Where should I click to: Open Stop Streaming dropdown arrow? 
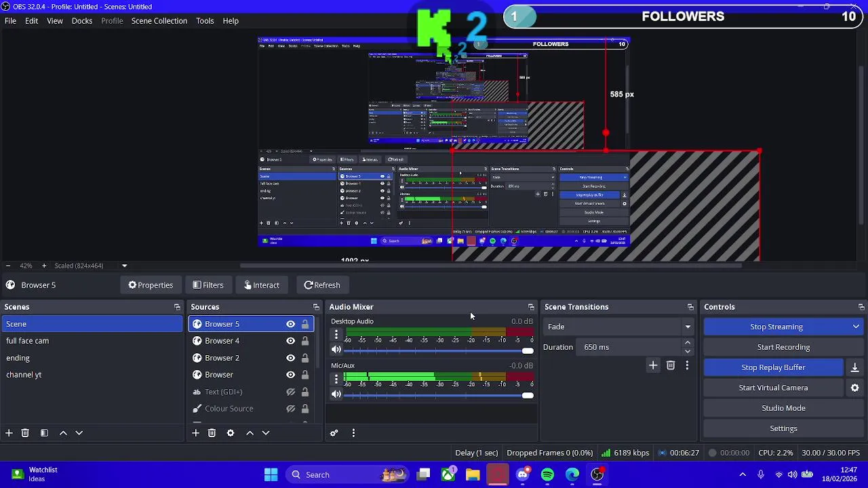coord(856,327)
